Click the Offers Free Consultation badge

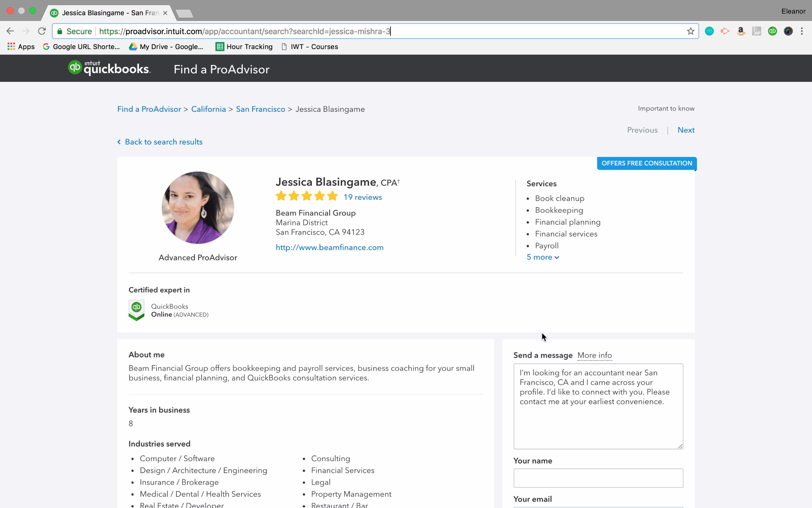click(647, 163)
